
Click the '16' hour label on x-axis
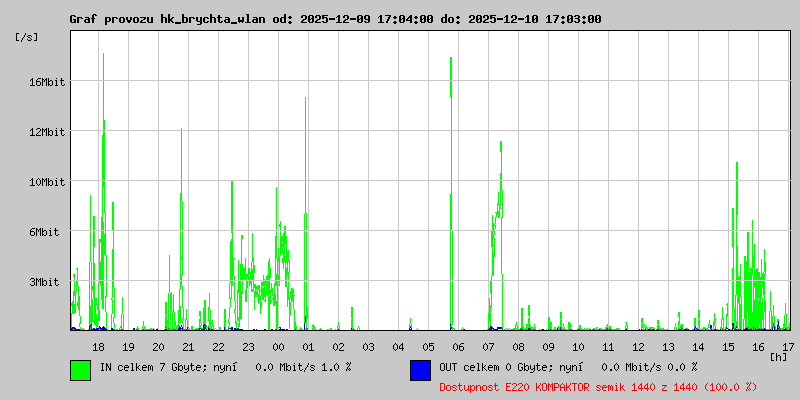click(x=758, y=347)
